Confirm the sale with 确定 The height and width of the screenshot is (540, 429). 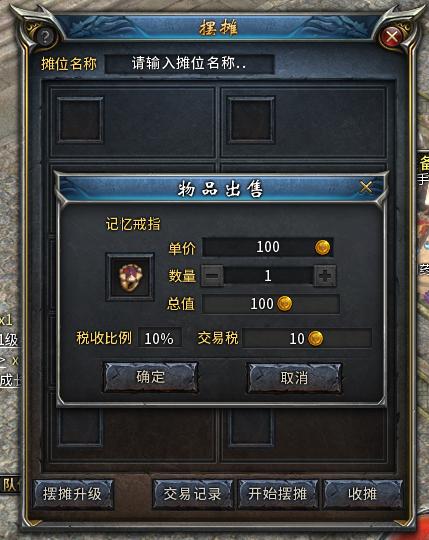[151, 377]
